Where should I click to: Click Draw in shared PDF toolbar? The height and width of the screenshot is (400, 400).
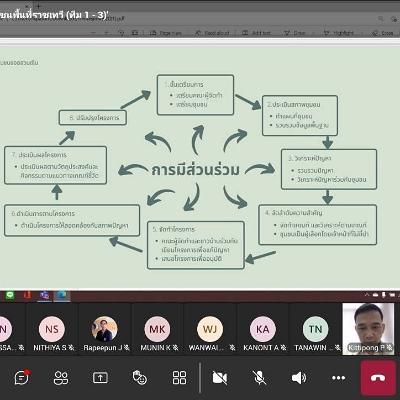pos(295,33)
